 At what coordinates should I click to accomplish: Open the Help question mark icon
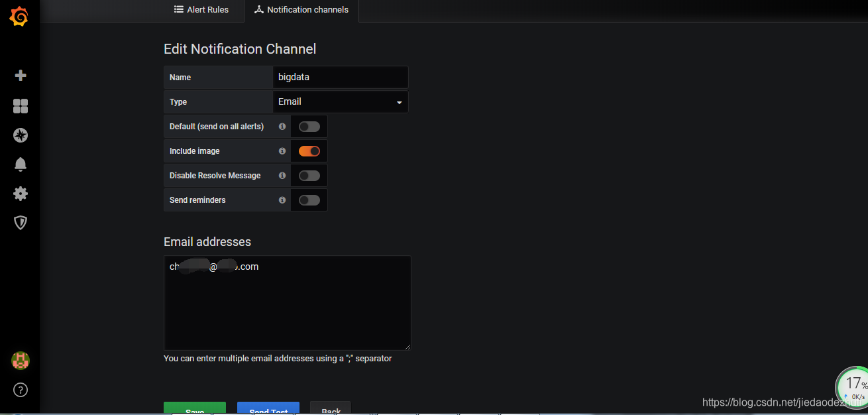click(x=21, y=390)
